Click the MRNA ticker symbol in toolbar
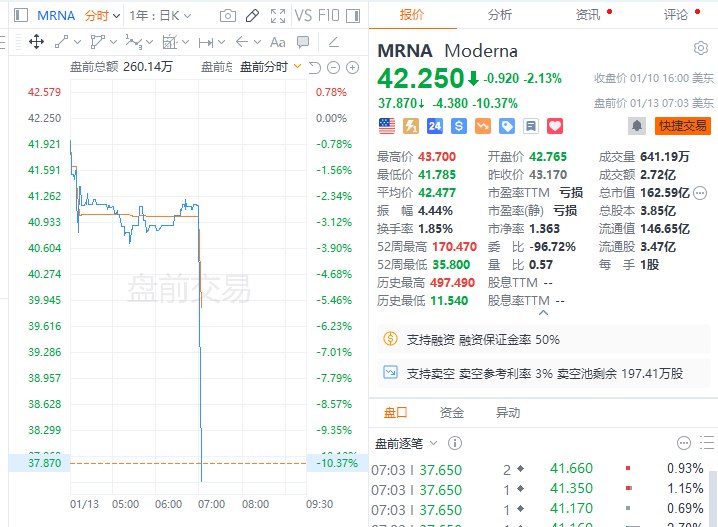 coord(56,16)
